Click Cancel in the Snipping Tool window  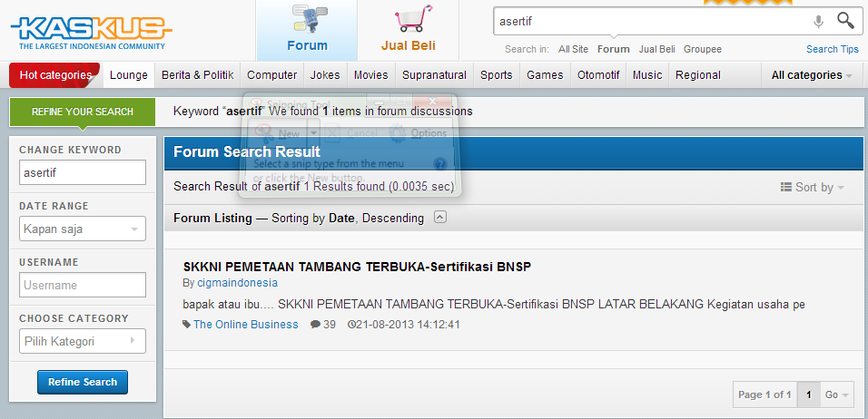click(x=352, y=133)
